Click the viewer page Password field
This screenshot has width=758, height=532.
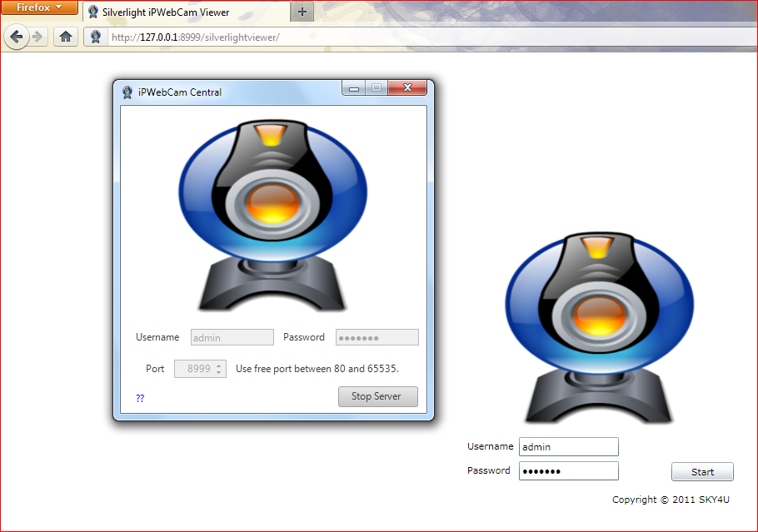(568, 470)
